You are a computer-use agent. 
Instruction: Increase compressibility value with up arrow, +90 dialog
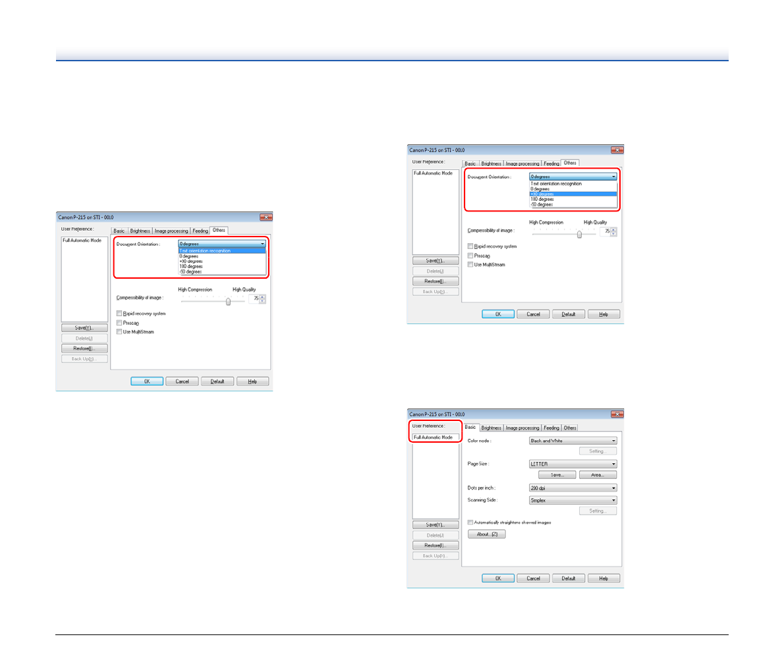614,230
